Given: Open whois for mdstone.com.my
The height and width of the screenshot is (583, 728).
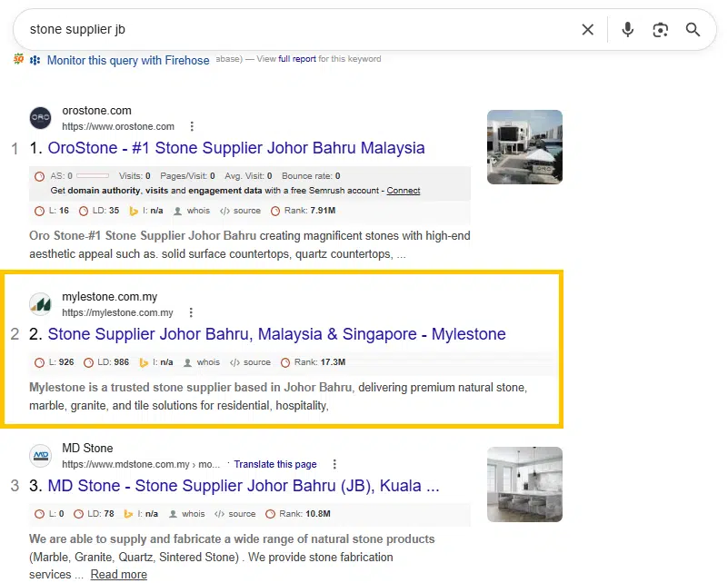Looking at the screenshot, I should [x=194, y=514].
